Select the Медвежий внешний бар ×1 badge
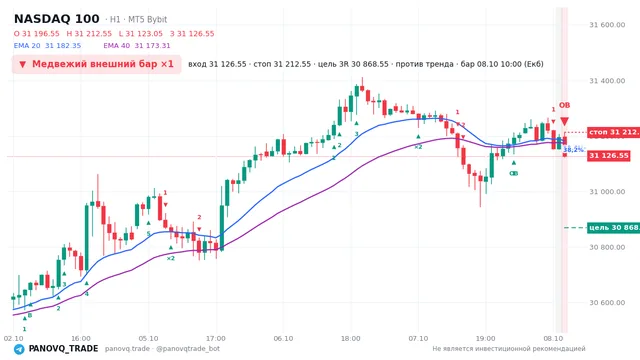 (x=96, y=64)
